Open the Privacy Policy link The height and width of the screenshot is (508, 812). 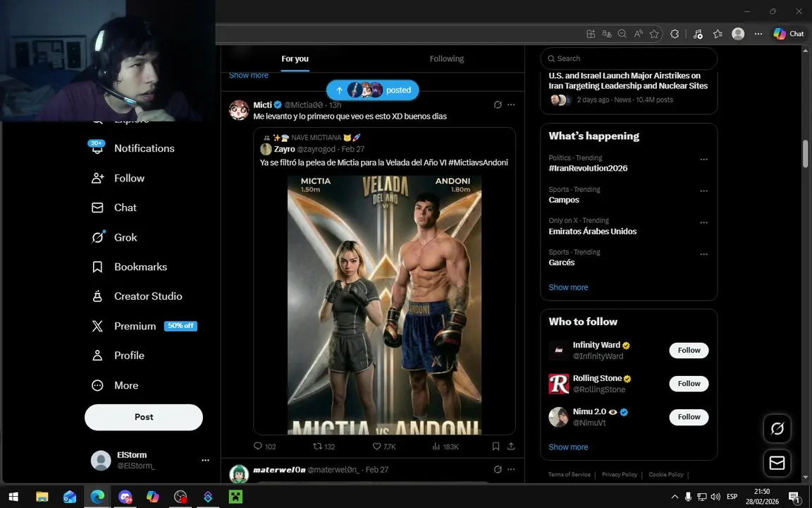point(620,474)
